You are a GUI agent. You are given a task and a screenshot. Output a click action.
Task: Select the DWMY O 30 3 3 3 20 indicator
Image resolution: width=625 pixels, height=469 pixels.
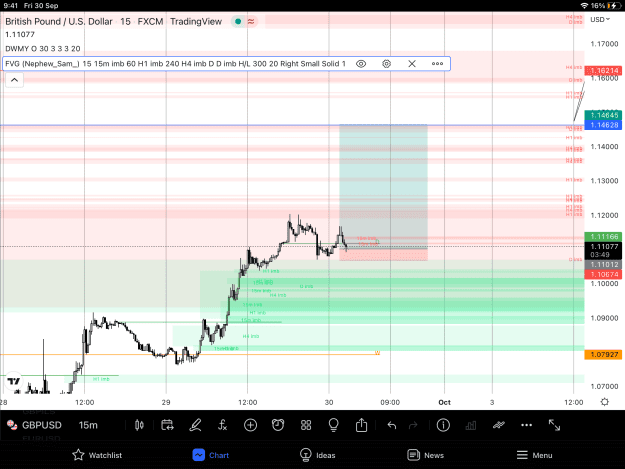pyautogui.click(x=43, y=49)
